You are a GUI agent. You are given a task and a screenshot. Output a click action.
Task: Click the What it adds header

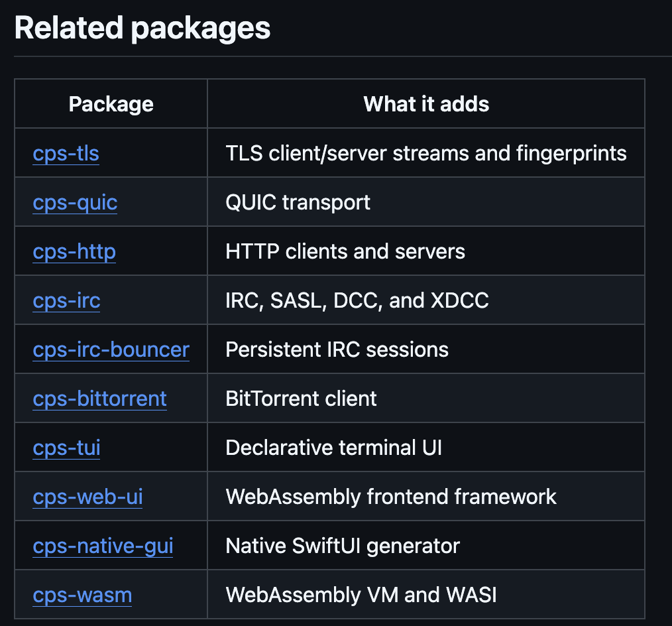tap(426, 103)
